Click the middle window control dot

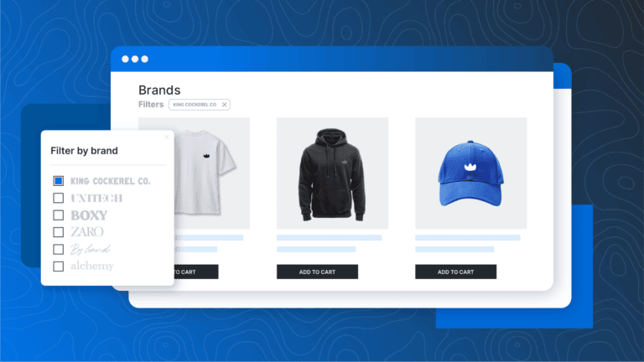coord(135,59)
